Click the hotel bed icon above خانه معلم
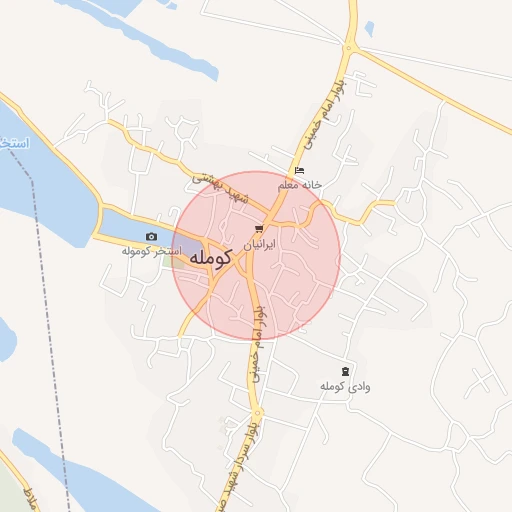Screen dimensions: 512x512 point(300,171)
